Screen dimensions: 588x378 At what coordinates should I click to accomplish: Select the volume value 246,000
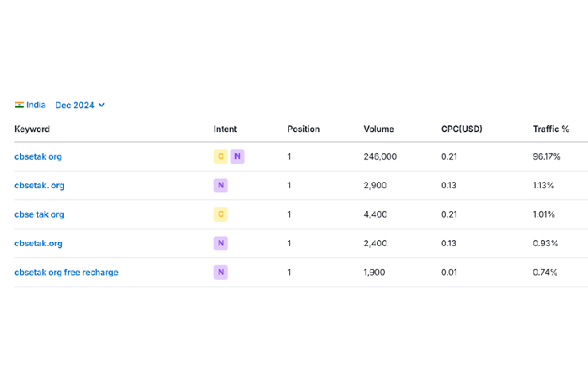[380, 157]
